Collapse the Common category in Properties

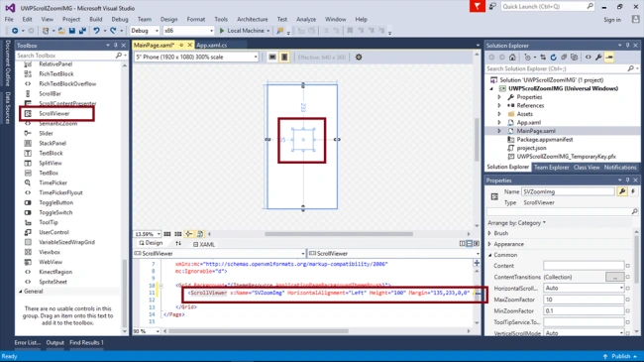(x=490, y=255)
